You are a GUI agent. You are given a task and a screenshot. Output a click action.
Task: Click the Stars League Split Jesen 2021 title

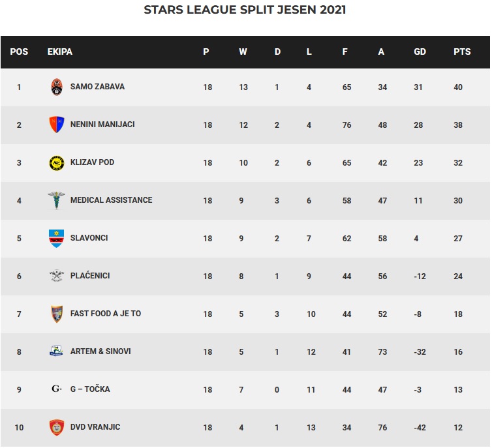tap(245, 10)
